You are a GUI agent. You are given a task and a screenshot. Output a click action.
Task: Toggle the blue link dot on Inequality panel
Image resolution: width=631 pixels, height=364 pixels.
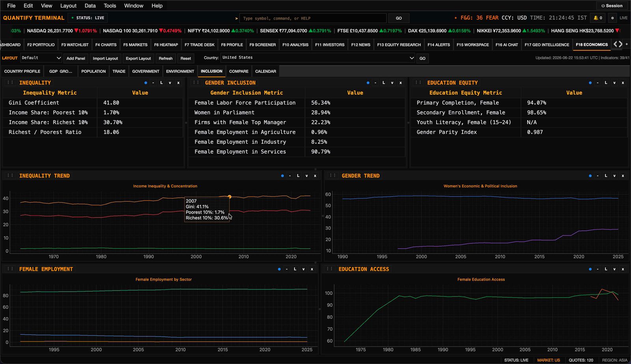click(146, 83)
